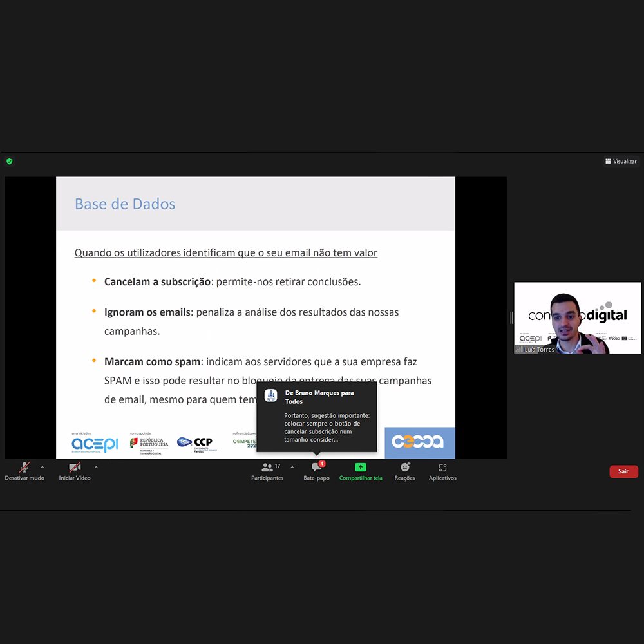
Task: Click the sender avatar in chat notification
Action: click(x=271, y=395)
